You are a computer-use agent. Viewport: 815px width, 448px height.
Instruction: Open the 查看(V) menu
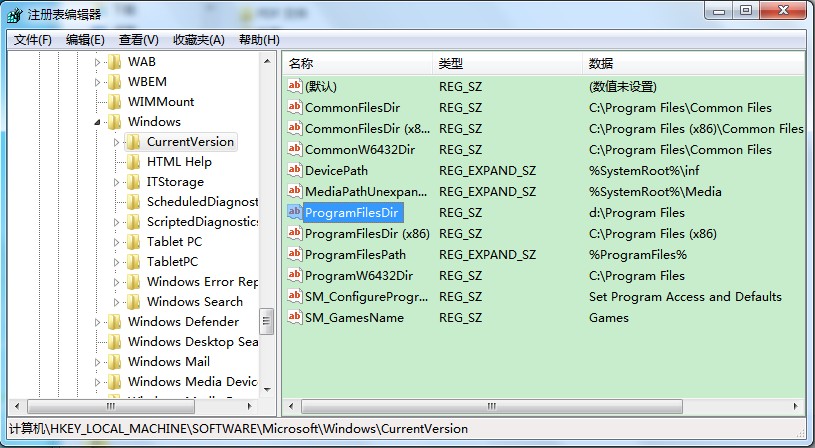[138, 40]
